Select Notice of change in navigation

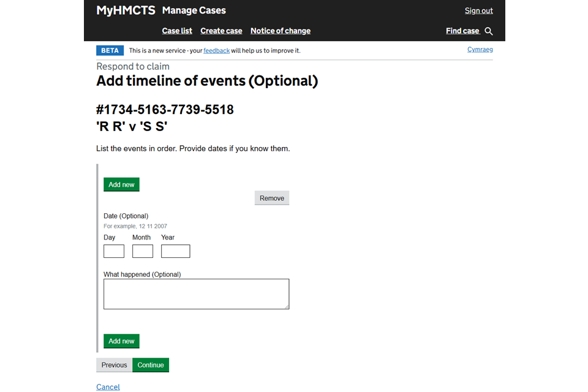280,31
